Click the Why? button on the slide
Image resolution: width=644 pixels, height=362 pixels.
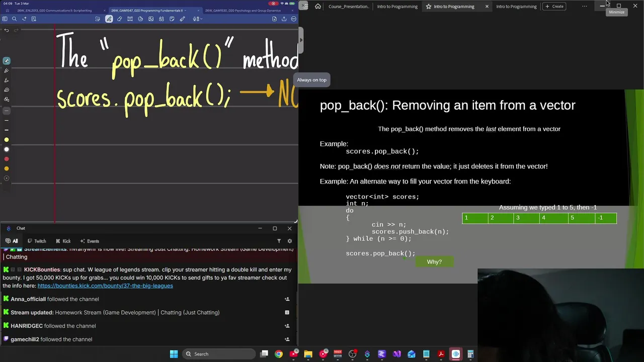[434, 261]
